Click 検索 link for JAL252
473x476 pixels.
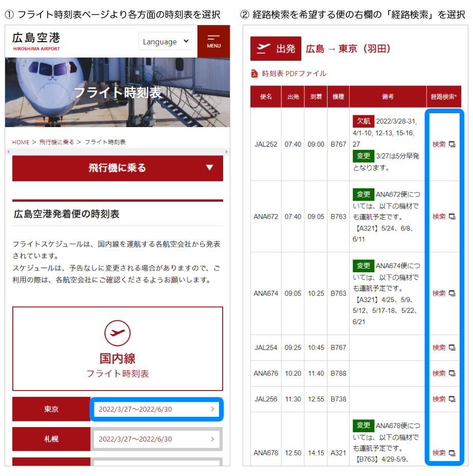tap(439, 144)
